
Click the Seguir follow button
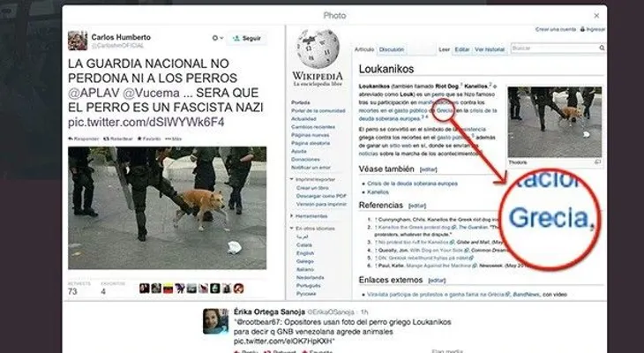247,38
